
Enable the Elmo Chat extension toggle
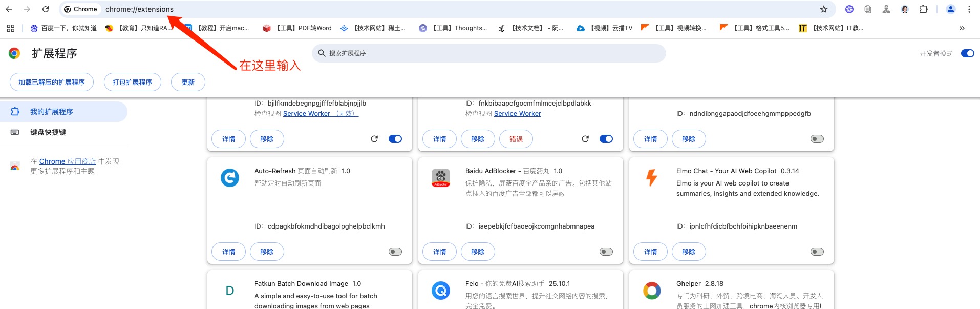817,252
